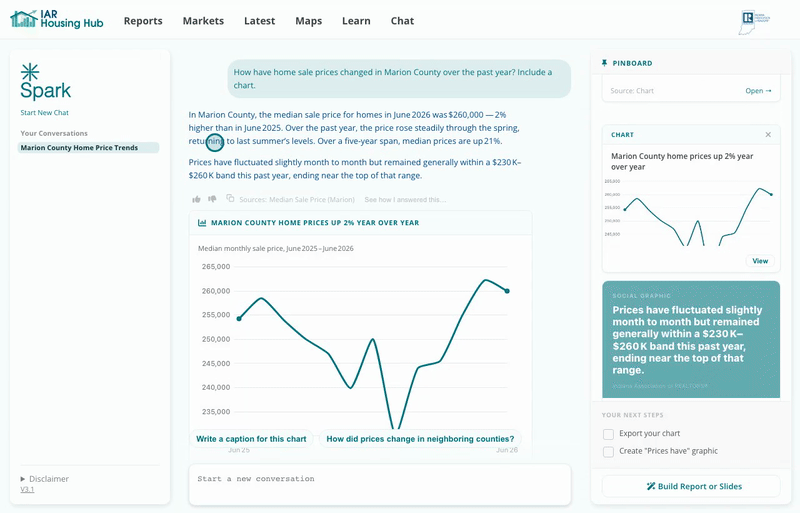Close the pinned Chart card
Image resolution: width=800 pixels, height=513 pixels.
coord(768,135)
